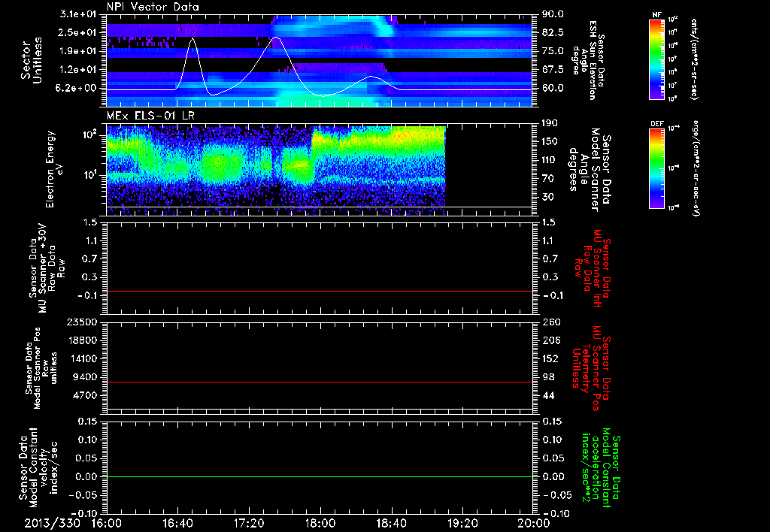Click the Sector Unitless axis label
Image resolution: width=770 pixels, height=532 pixels.
(x=31, y=60)
